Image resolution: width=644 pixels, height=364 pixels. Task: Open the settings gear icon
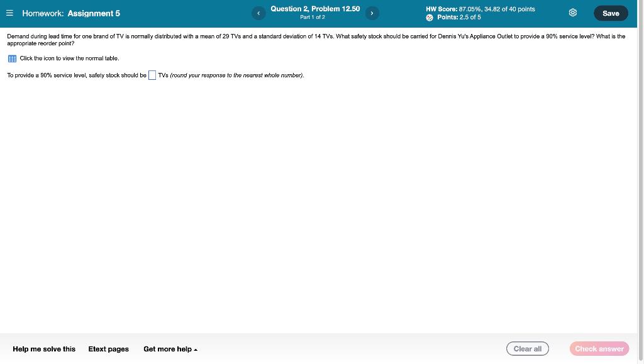[x=572, y=12]
